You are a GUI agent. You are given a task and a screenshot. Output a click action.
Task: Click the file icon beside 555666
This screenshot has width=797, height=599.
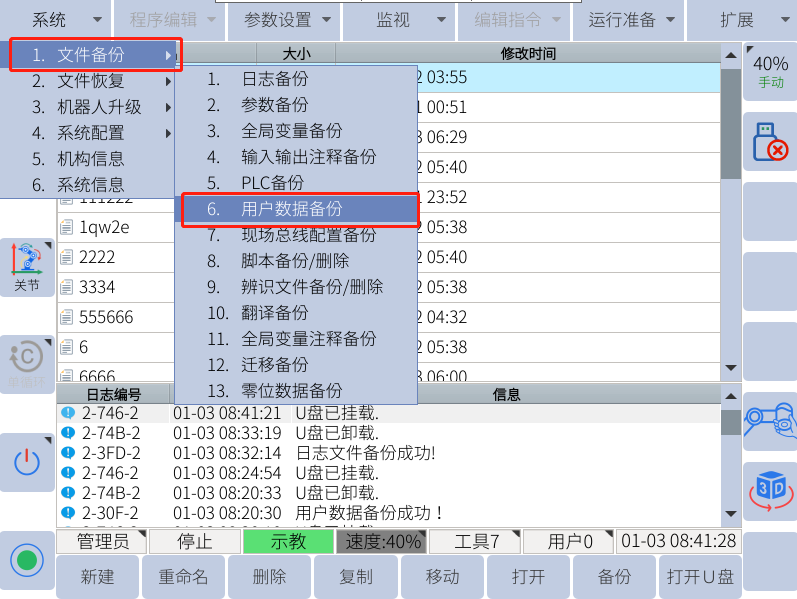click(x=67, y=318)
